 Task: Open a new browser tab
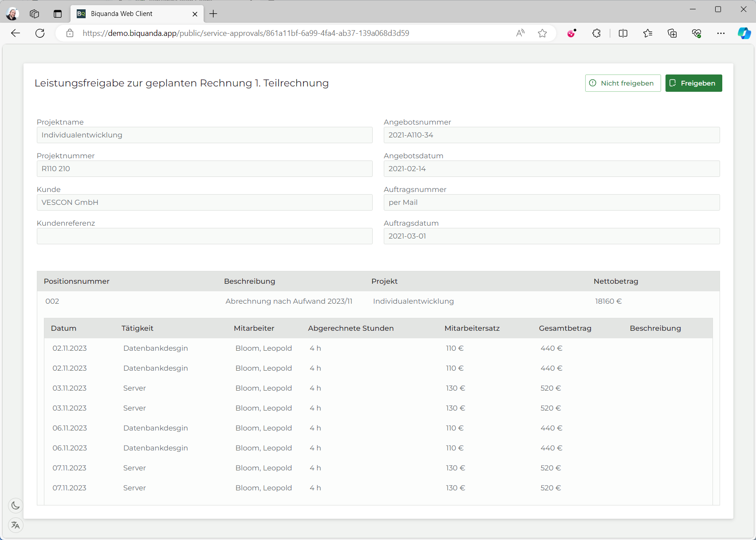[213, 14]
